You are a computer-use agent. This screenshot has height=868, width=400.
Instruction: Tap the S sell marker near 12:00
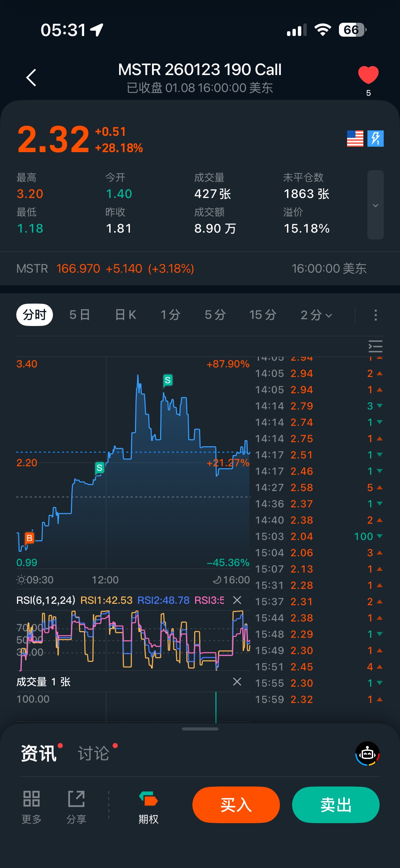pyautogui.click(x=99, y=468)
